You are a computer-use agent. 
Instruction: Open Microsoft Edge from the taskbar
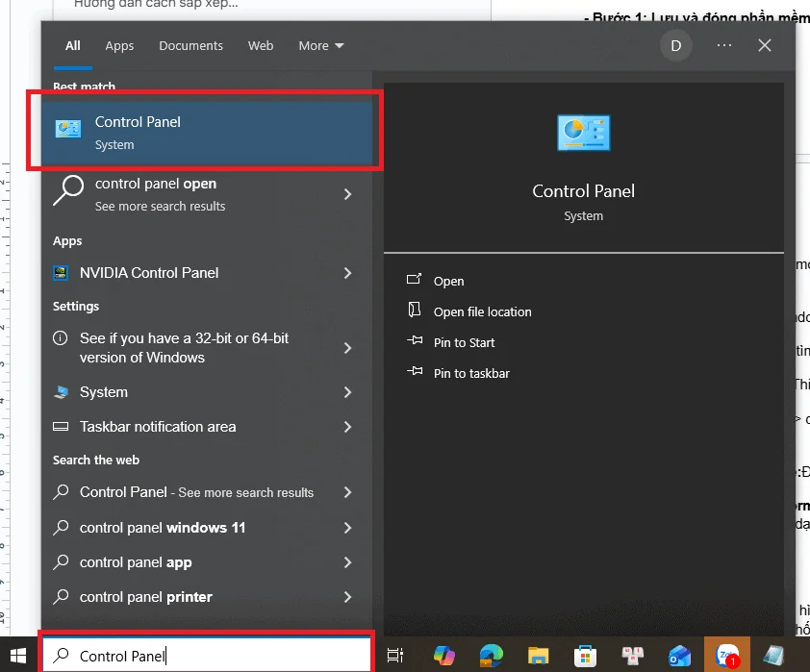(x=491, y=656)
